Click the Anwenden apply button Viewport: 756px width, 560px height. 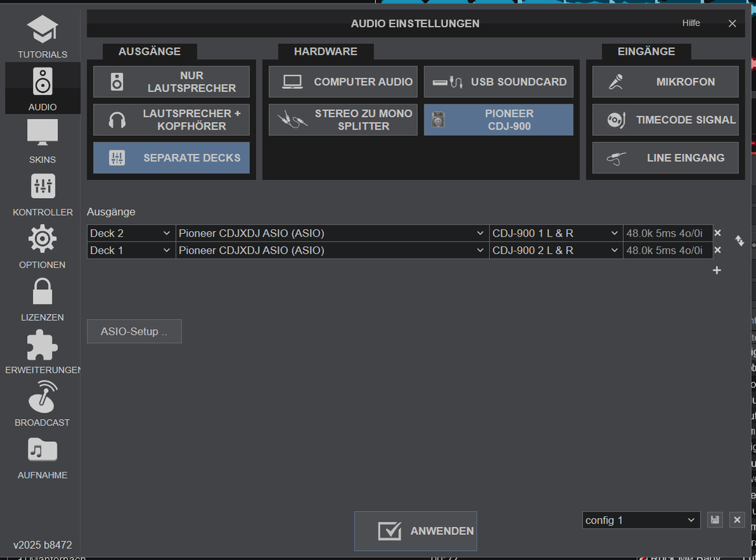pos(416,531)
